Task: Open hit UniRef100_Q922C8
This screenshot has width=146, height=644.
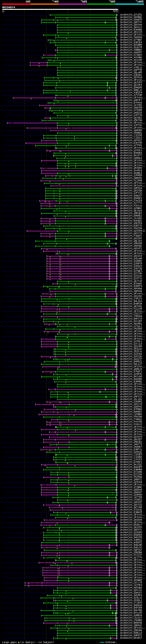Action: [131, 256]
